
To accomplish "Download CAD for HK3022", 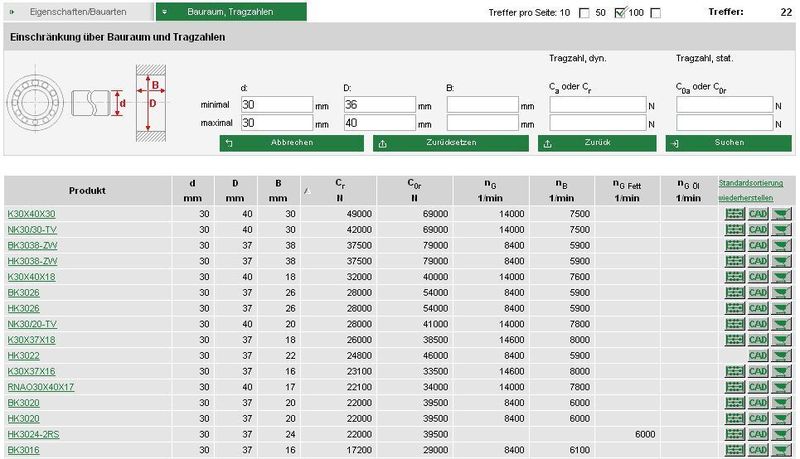I will tap(758, 356).
